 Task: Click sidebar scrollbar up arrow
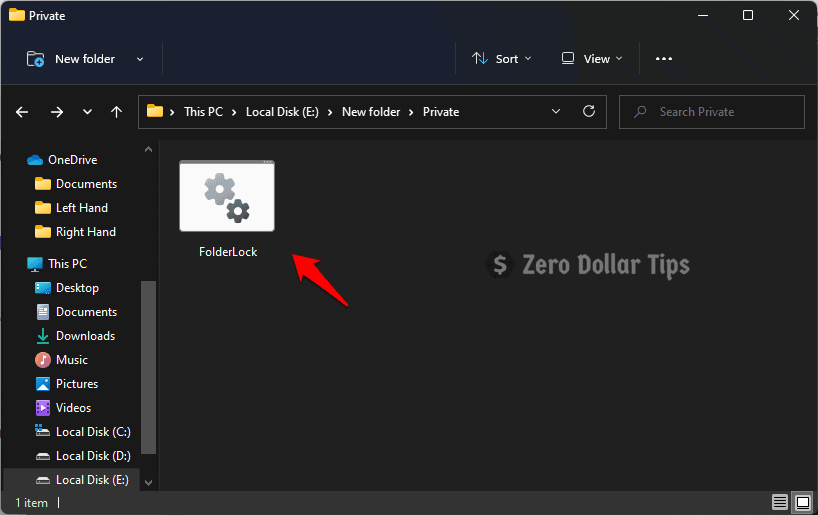click(x=148, y=149)
